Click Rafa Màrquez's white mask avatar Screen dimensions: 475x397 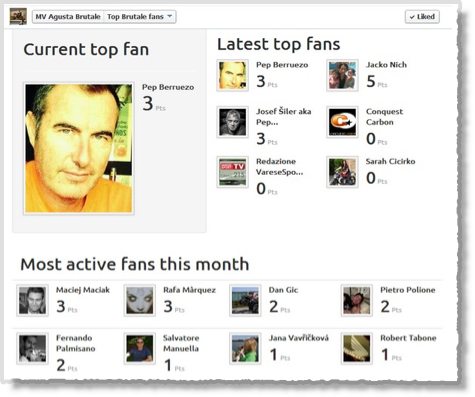click(140, 301)
